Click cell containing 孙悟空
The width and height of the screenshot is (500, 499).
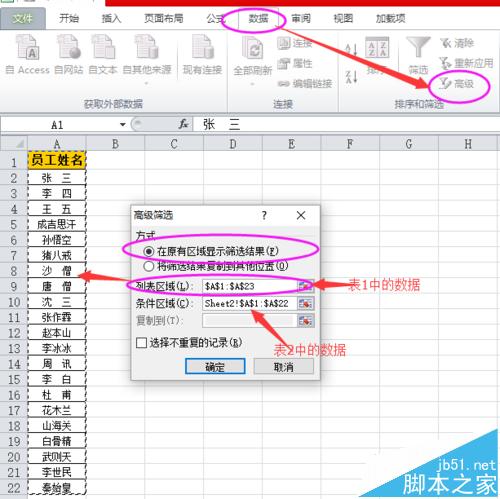click(57, 240)
